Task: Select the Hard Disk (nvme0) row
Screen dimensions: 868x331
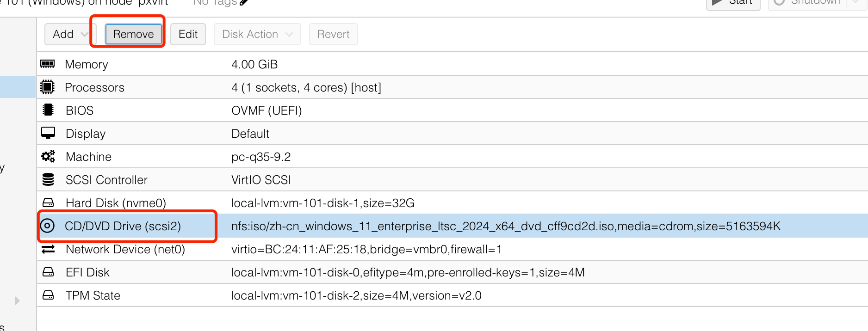Action: point(452,202)
